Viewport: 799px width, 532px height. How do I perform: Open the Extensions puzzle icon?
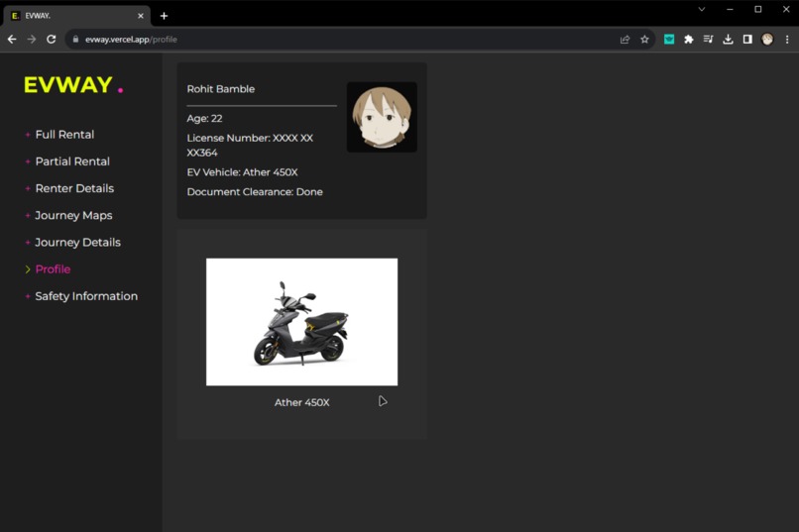pos(688,40)
